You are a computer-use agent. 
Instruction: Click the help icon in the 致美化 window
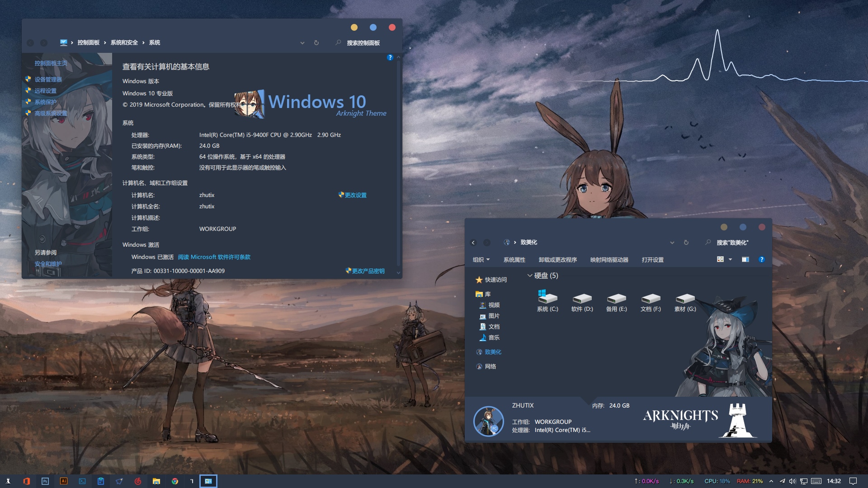[762, 259]
